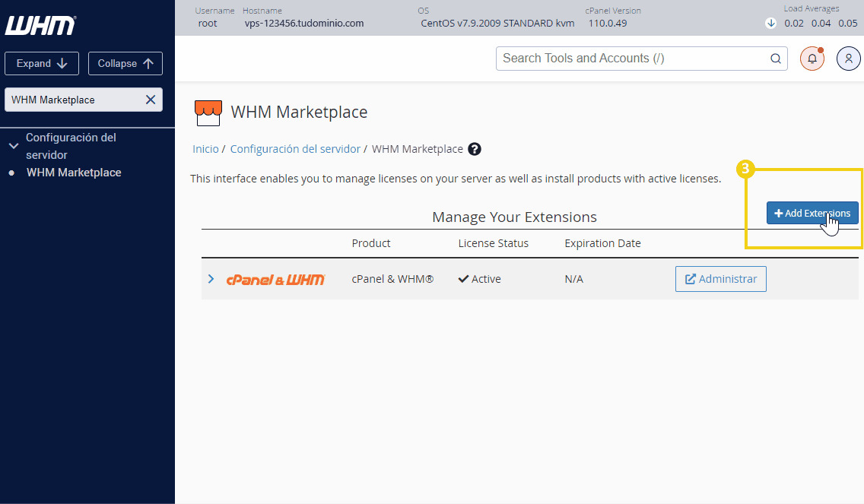864x504 pixels.
Task: Click the WHM Marketplace page title
Action: [x=299, y=113]
